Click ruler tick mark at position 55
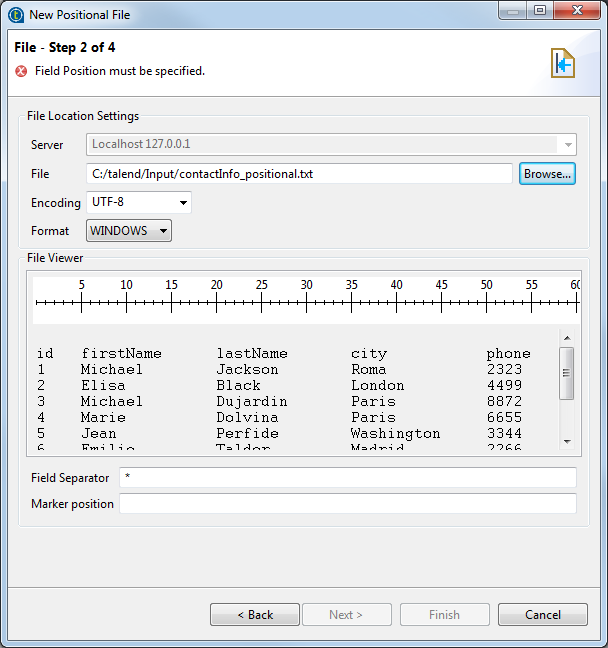Screen dimensions: 608x648 click(532, 303)
